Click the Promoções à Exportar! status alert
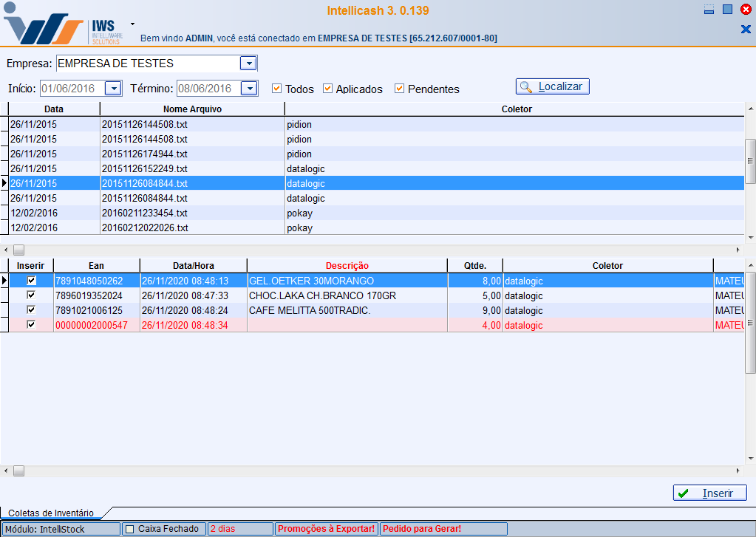 [x=326, y=529]
